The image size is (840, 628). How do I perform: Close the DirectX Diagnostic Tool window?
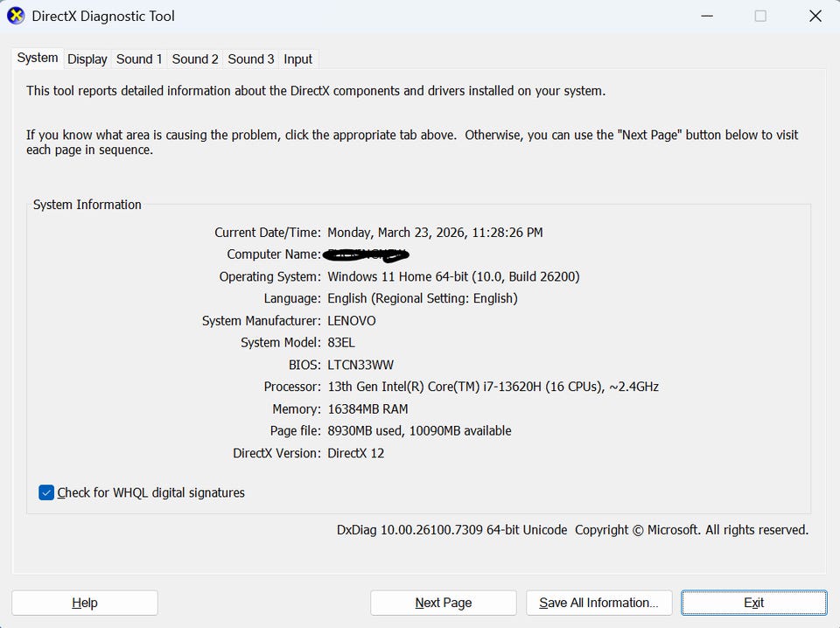815,16
